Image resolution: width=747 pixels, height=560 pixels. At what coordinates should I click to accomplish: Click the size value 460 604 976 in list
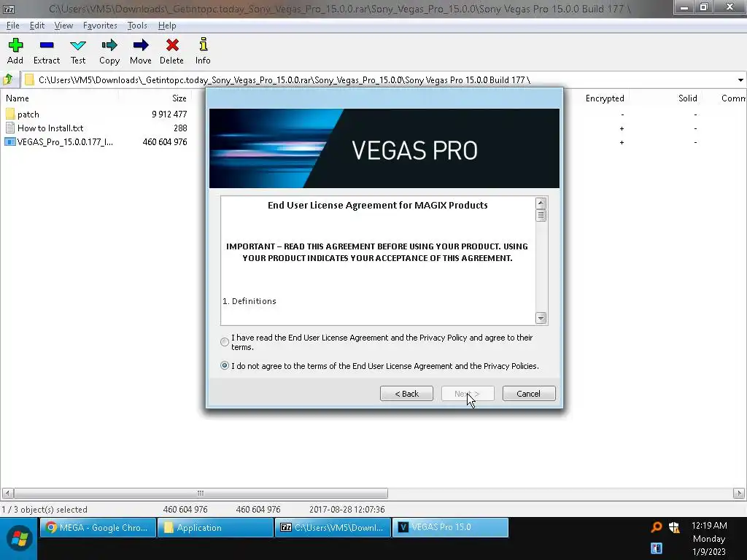pyautogui.click(x=165, y=142)
